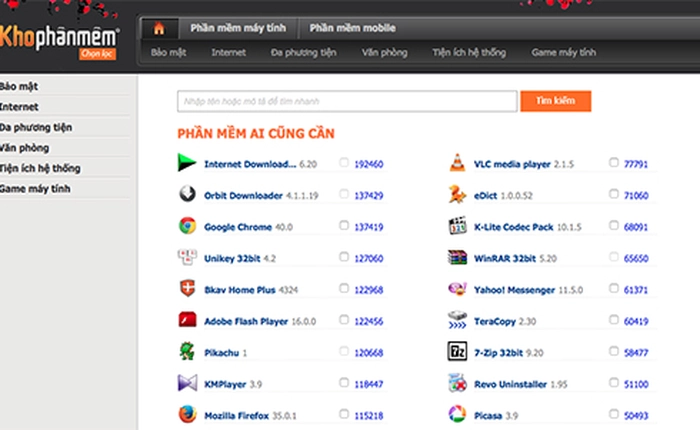Open the Phần mềm mobile tab

tap(351, 28)
